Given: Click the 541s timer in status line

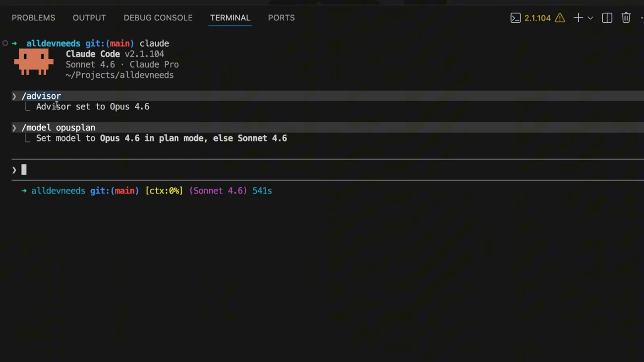Looking at the screenshot, I should [262, 191].
